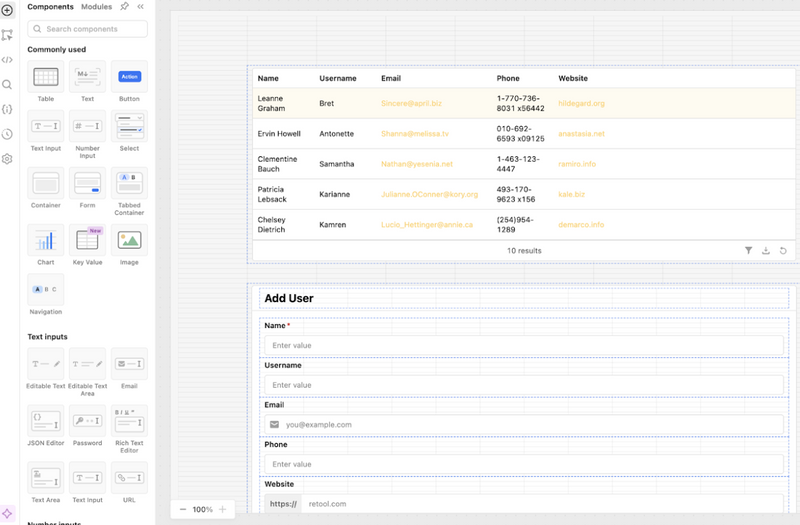Click the 100% zoom level
The height and width of the screenshot is (525, 800).
click(203, 509)
